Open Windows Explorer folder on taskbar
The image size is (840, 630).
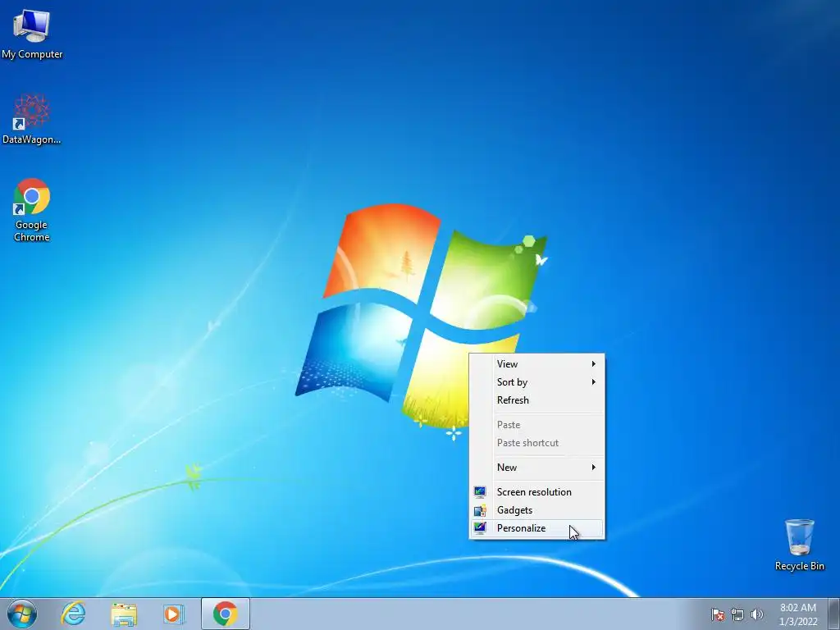pyautogui.click(x=124, y=614)
